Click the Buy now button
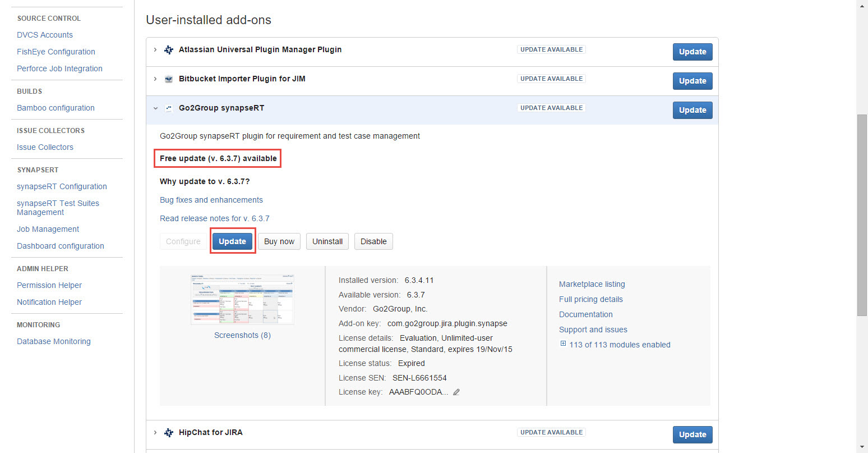 coord(279,241)
